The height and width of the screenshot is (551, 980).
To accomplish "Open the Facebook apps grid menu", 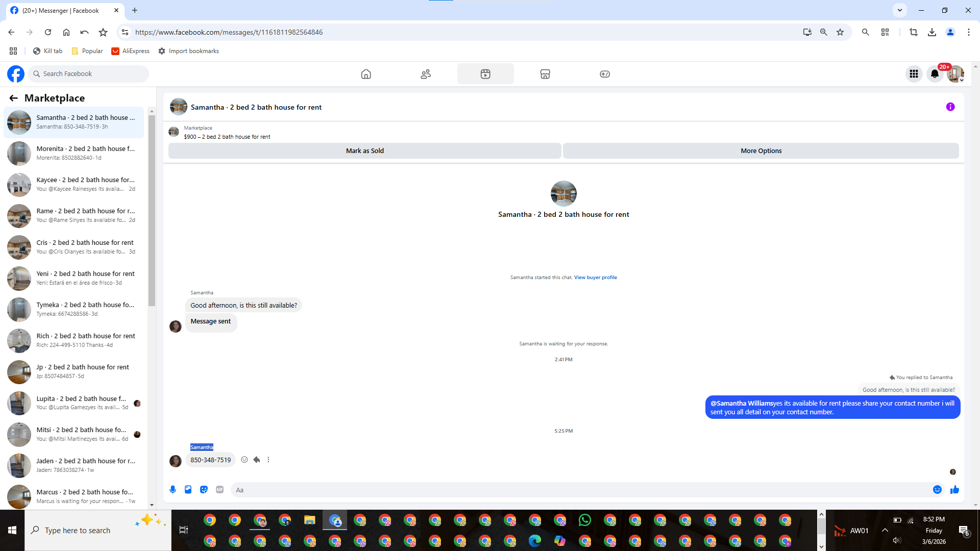I will (914, 74).
